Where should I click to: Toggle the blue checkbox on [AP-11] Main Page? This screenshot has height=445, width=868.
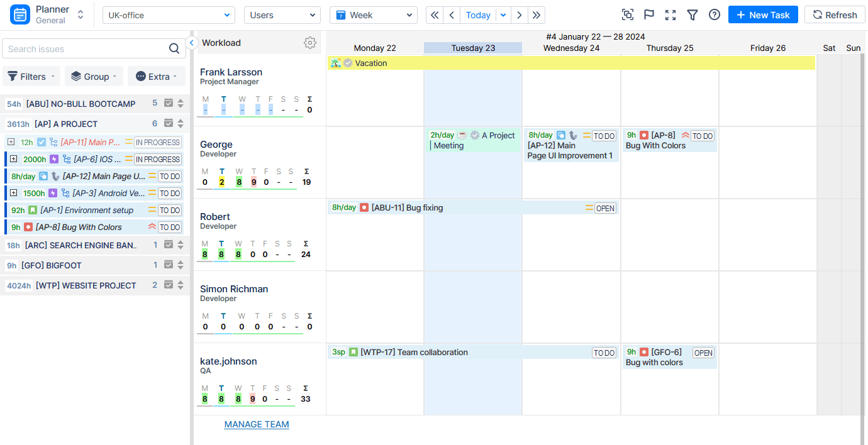[x=42, y=142]
